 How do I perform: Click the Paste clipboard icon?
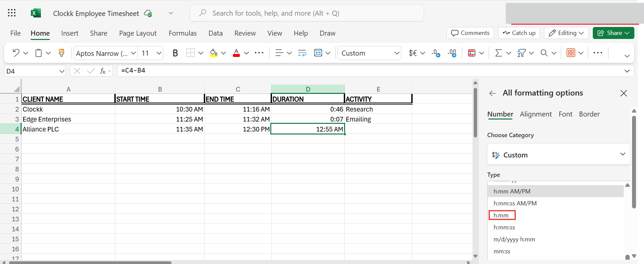39,53
